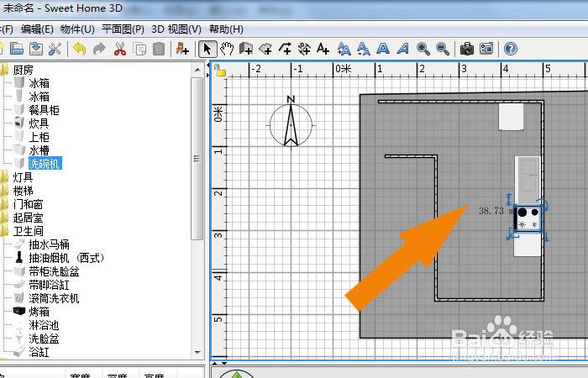588x378 pixels.
Task: Select the Create rooms tool
Action: tap(265, 49)
